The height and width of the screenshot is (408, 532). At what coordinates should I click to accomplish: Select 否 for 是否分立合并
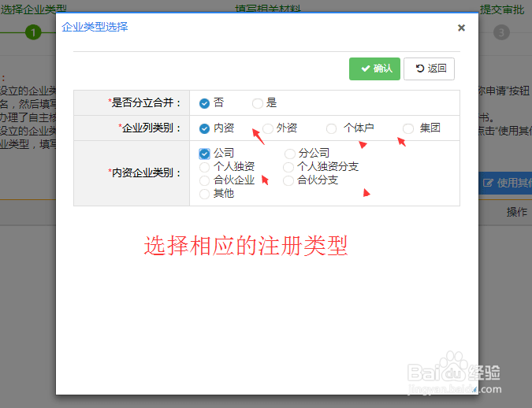point(204,103)
